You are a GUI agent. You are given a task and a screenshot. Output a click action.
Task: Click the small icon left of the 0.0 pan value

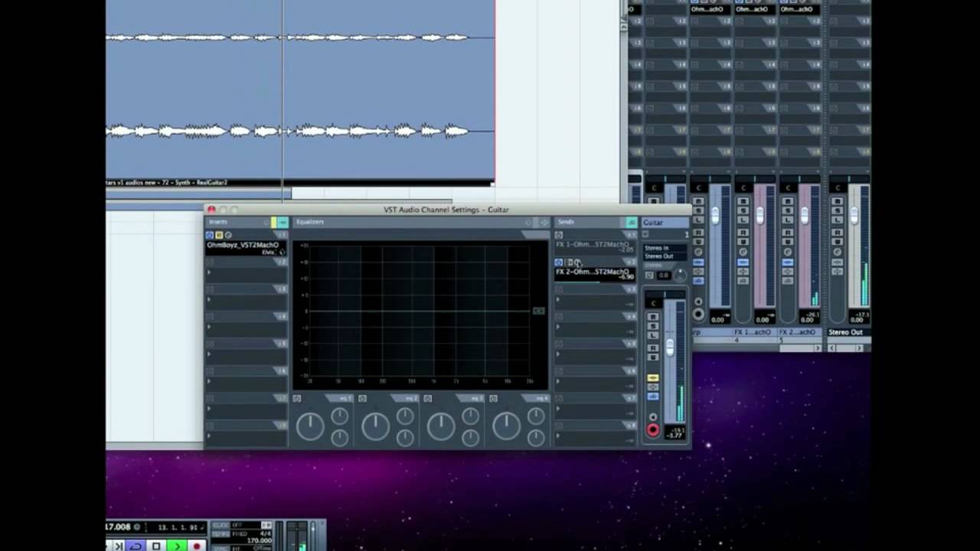[x=649, y=275]
